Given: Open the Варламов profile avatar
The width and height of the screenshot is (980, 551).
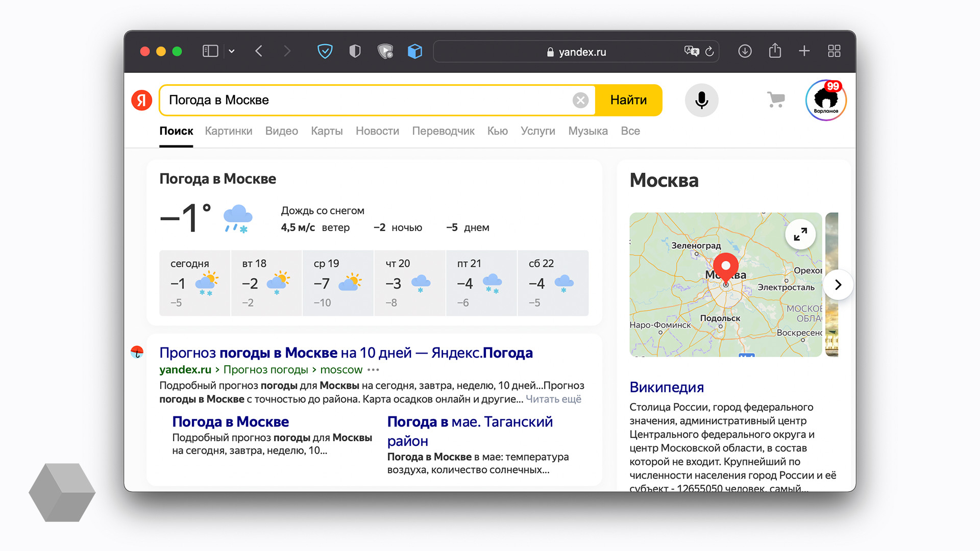Looking at the screenshot, I should (825, 100).
